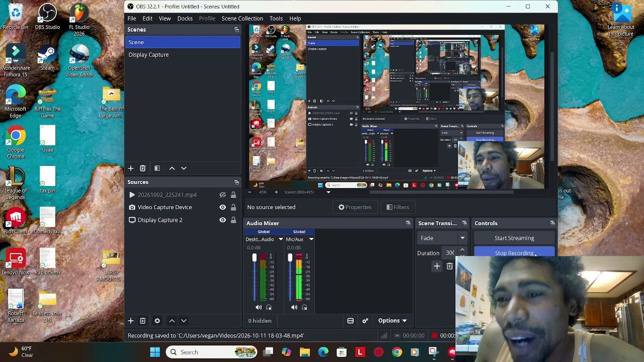Move the source up in the Sources list

coord(172,321)
